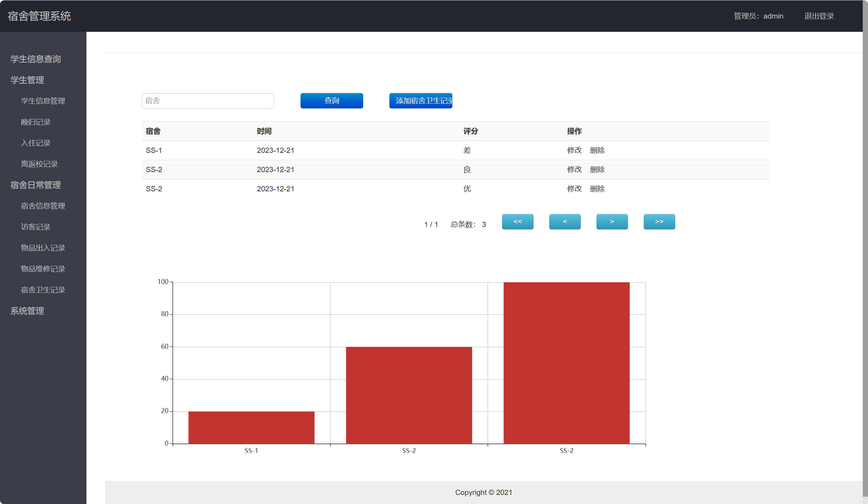Go to next page with > button
This screenshot has height=504, width=868.
(x=612, y=222)
